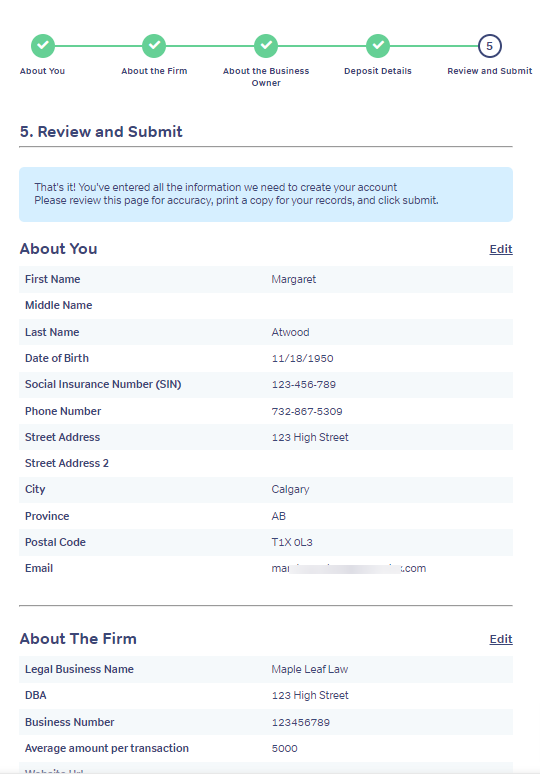Select the About the Business Owner checkmark

pos(266,46)
